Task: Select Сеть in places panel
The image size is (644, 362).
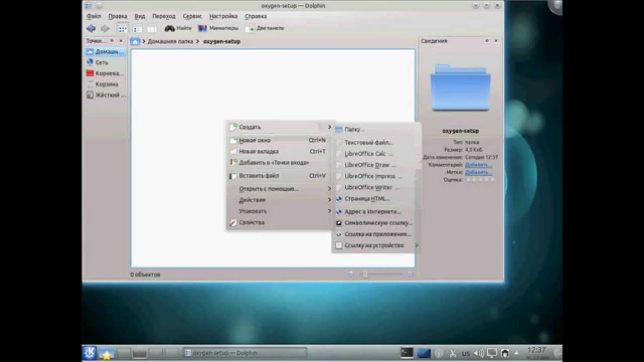Action: coord(105,63)
